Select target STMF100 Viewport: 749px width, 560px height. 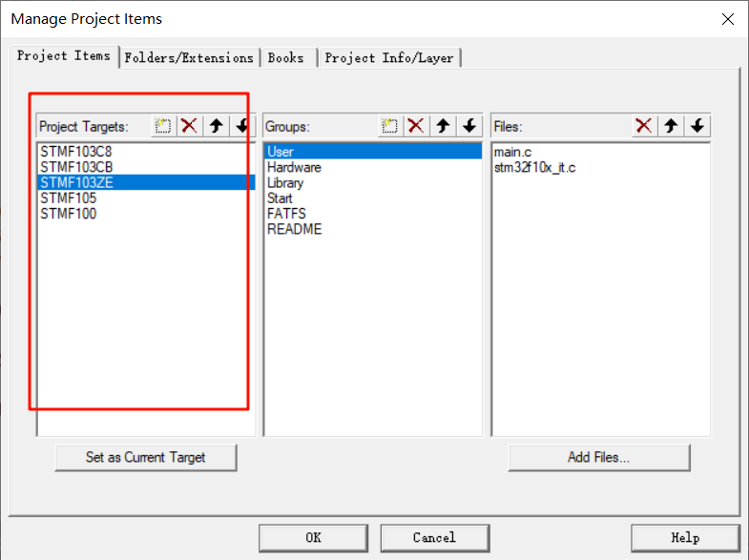[x=146, y=214]
